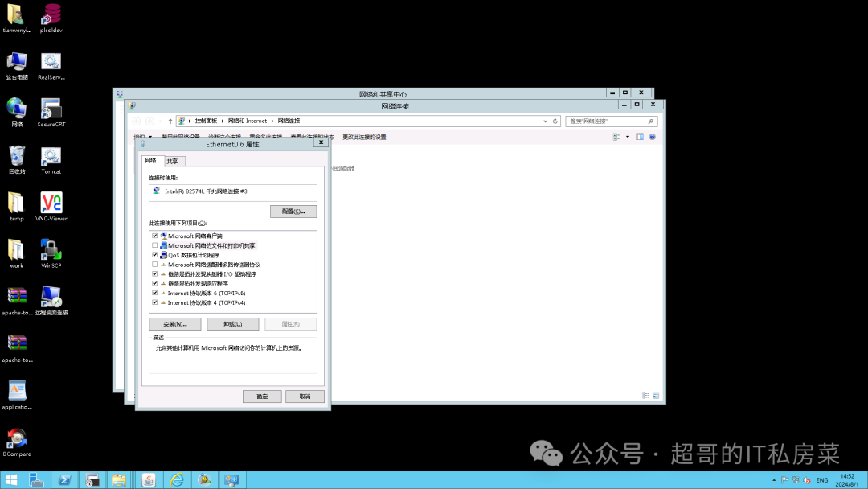Check Microsoft network adapter multiplexor protocol checkbox
Viewport: 868px width, 489px height.
(155, 265)
